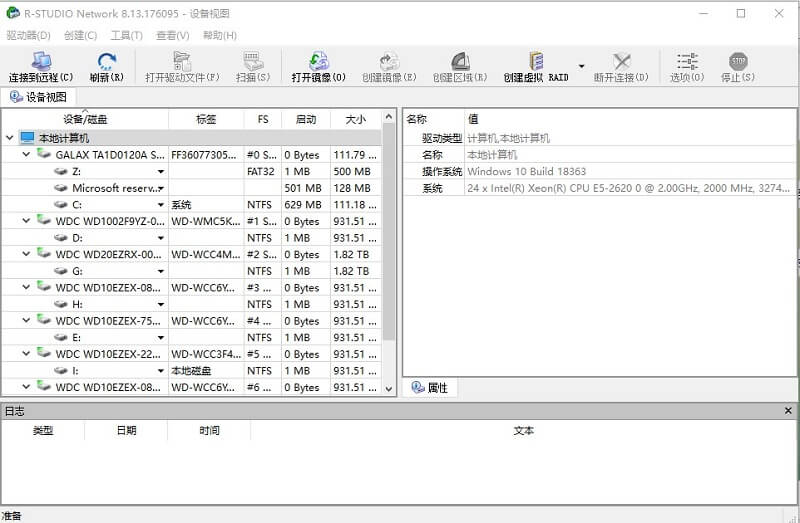Sort by the 标签 column header
The width and height of the screenshot is (800, 523).
[206, 119]
